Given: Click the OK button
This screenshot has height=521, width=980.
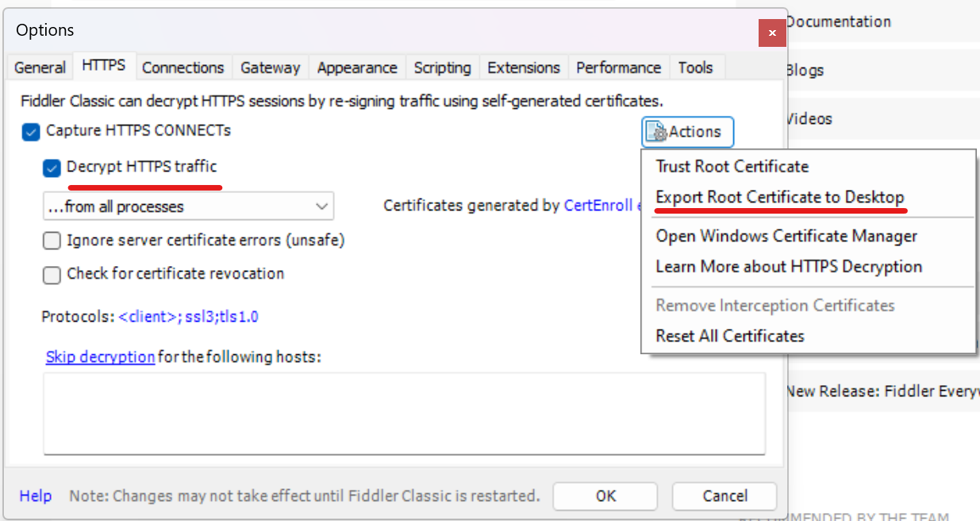Looking at the screenshot, I should [x=605, y=496].
